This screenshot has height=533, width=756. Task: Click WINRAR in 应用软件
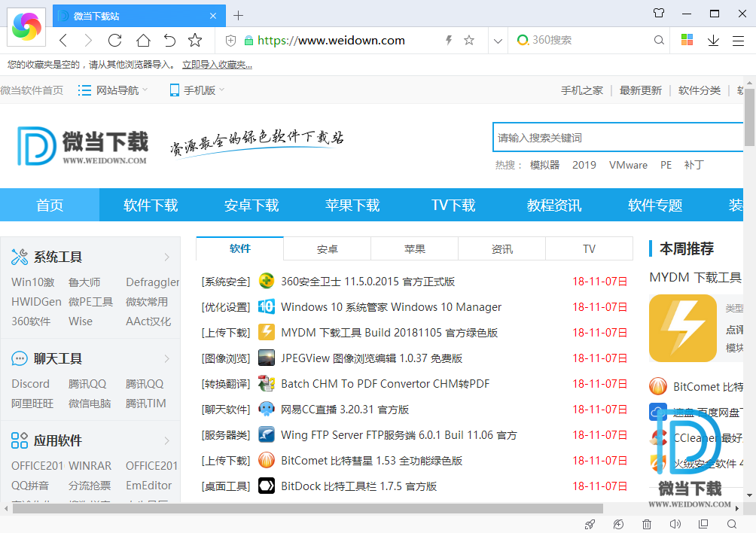coord(90,466)
